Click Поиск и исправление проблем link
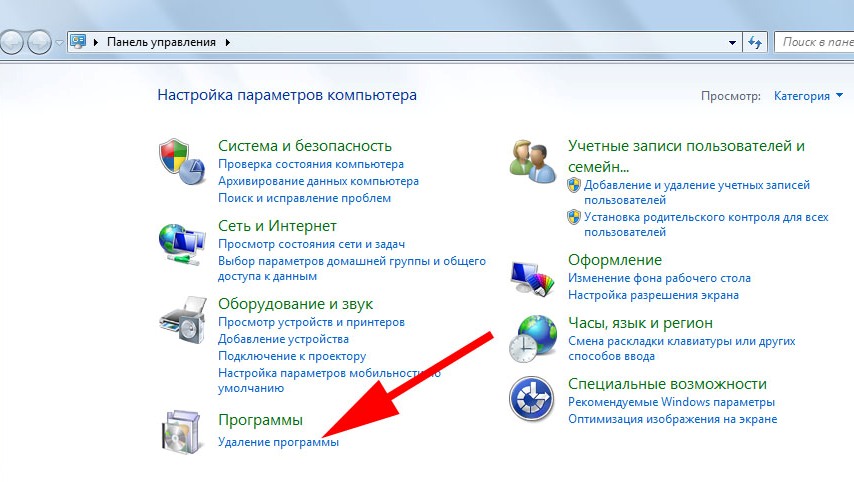The image size is (854, 482). tap(304, 198)
